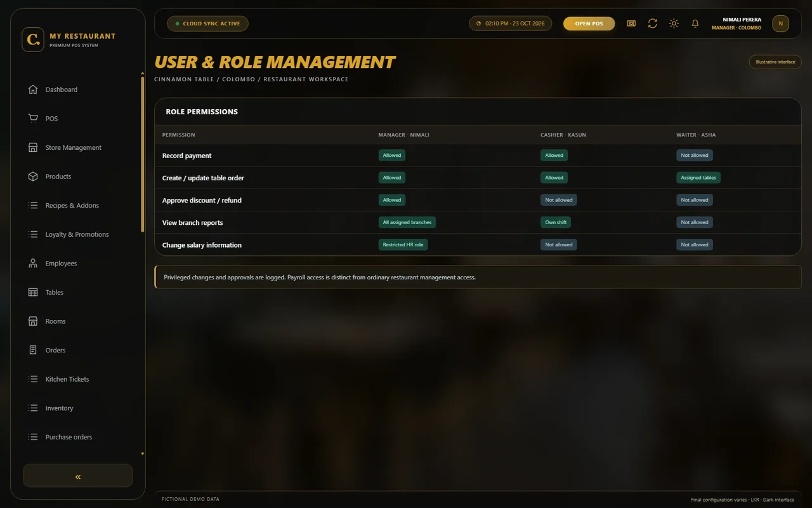Click the Dashboard home icon
812x508 pixels.
point(33,90)
